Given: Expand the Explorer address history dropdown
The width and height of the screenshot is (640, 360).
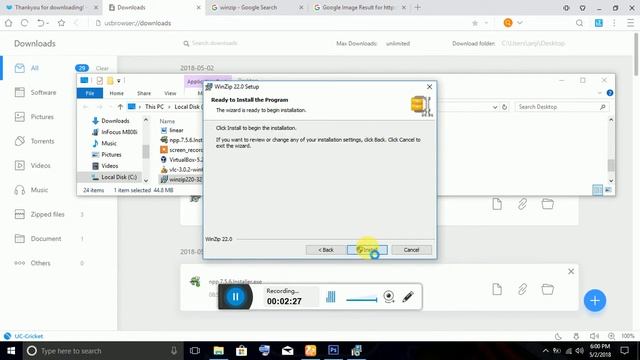Looking at the screenshot, I should 495,107.
